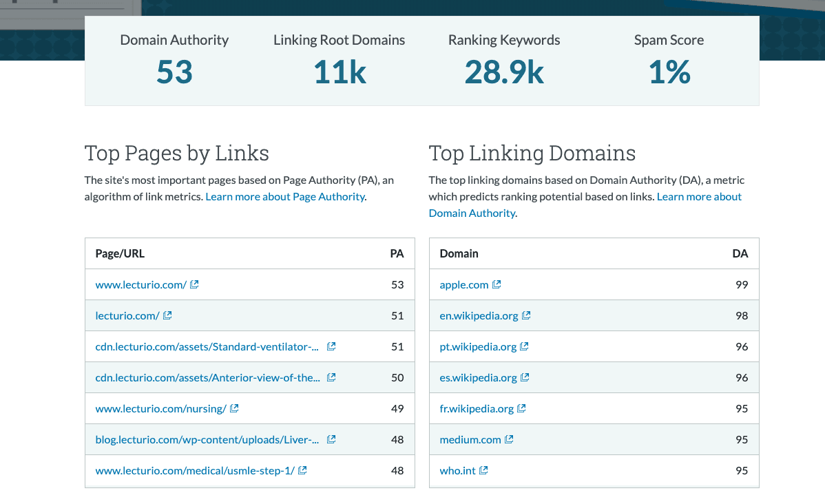825x504 pixels.
Task: Click the Spam Score label
Action: pos(669,41)
